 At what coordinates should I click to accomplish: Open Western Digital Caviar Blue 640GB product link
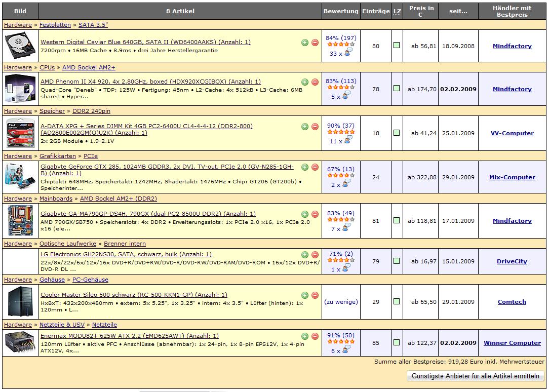pos(146,42)
